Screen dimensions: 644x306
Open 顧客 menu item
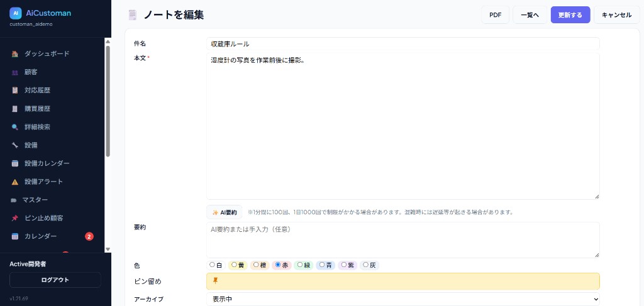click(31, 72)
